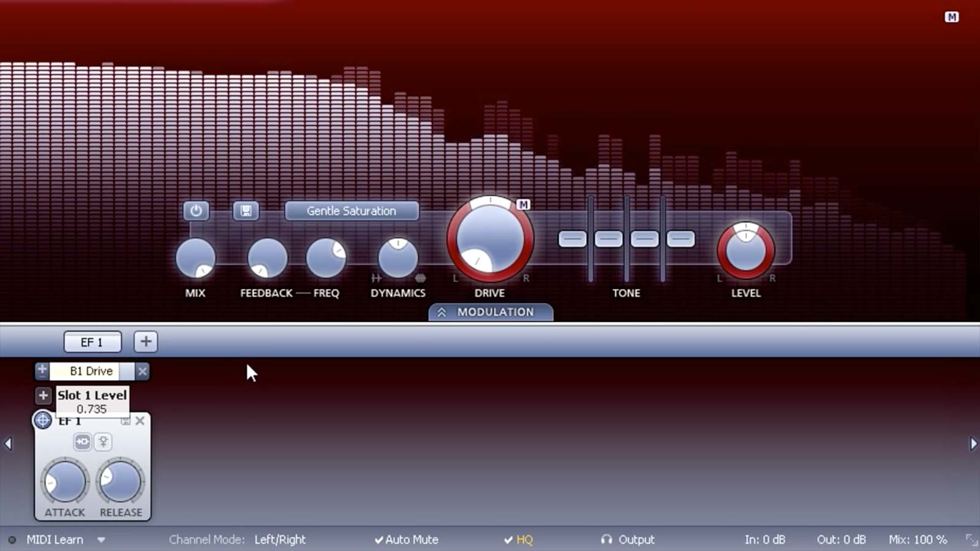Open the MIDI Learn dropdown

coord(101,540)
